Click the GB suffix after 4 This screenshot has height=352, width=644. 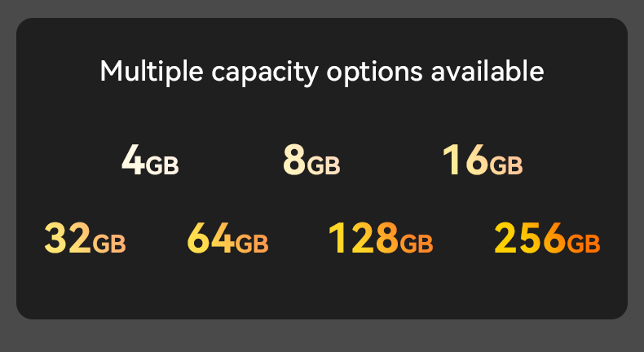[162, 165]
